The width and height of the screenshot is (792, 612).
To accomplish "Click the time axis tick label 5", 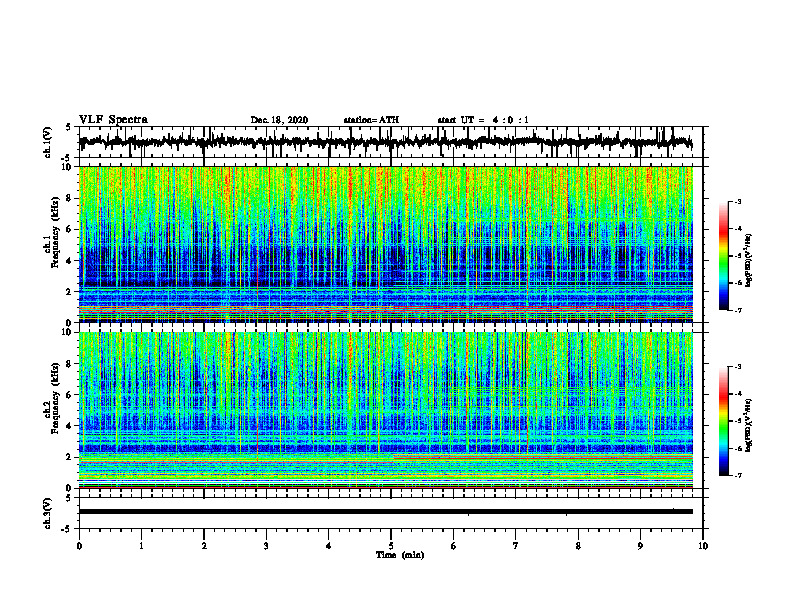I will 391,546.
